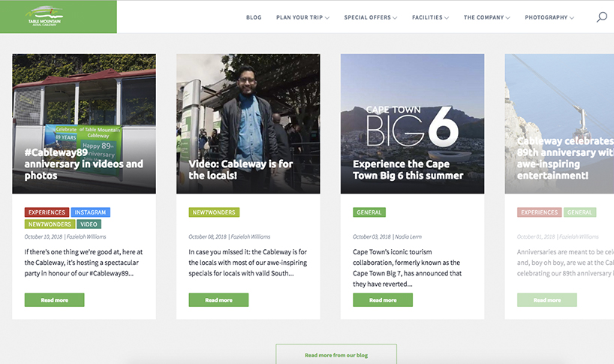
Task: Expand The Company dropdown menu
Action: point(486,17)
